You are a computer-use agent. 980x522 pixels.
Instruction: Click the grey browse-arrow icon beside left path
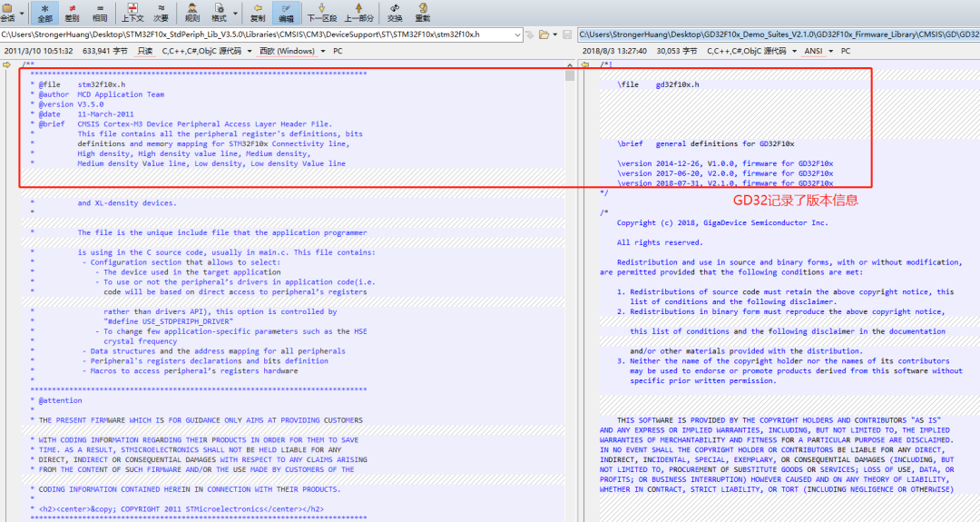click(530, 35)
